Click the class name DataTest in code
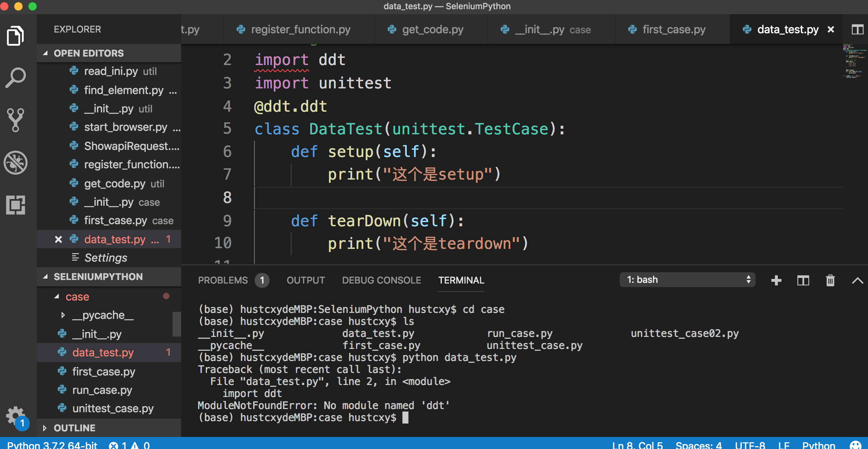868x449 pixels. (x=346, y=129)
